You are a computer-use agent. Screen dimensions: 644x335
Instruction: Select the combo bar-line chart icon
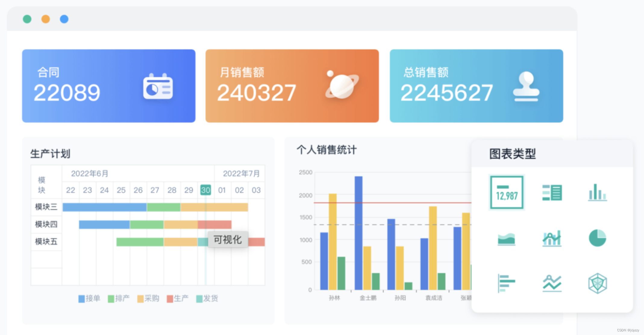point(552,238)
